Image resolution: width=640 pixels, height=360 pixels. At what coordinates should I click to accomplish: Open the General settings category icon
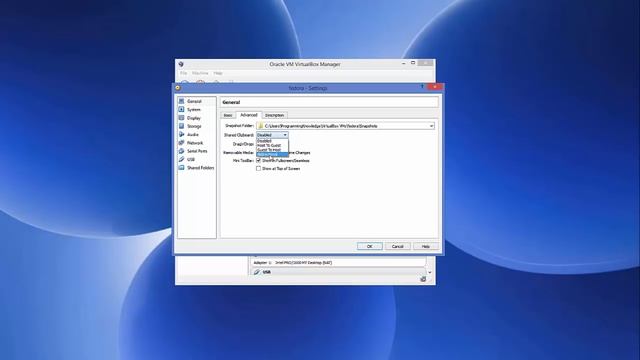(182, 101)
